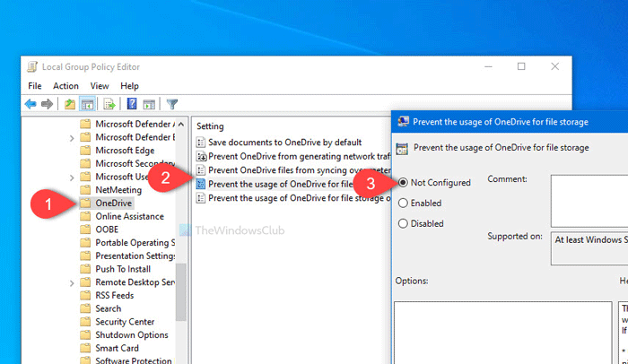
Task: Select the Software Protection tree item
Action: click(x=134, y=360)
